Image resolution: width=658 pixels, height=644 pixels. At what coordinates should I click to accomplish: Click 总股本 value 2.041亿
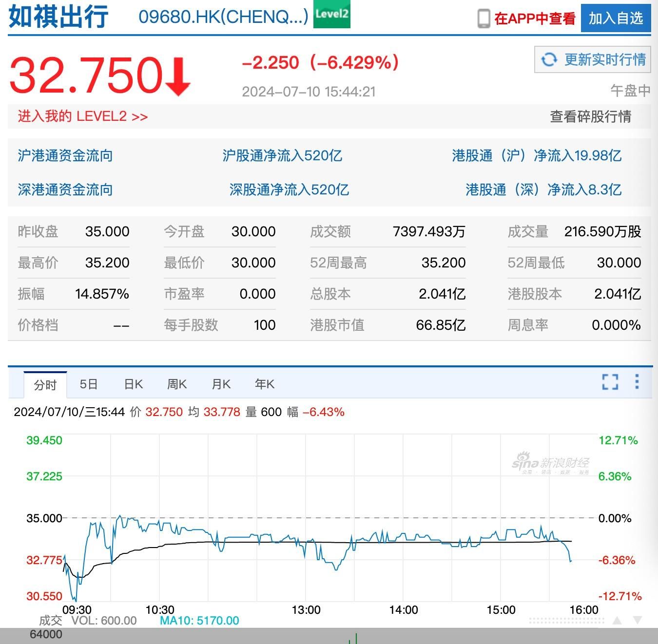tap(442, 294)
